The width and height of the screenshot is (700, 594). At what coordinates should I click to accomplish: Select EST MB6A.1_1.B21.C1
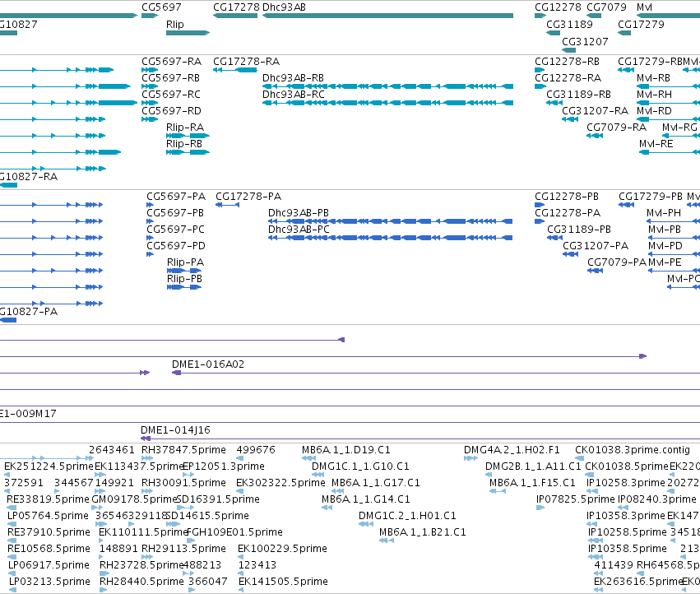point(386,541)
